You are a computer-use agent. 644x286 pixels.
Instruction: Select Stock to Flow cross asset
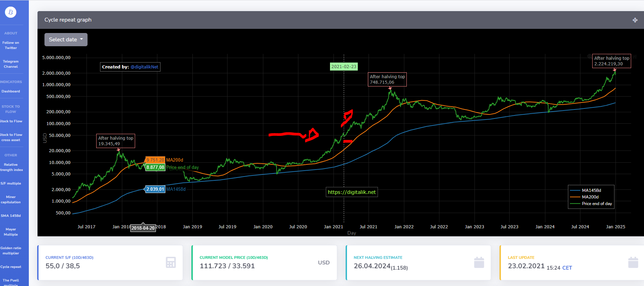(x=11, y=137)
